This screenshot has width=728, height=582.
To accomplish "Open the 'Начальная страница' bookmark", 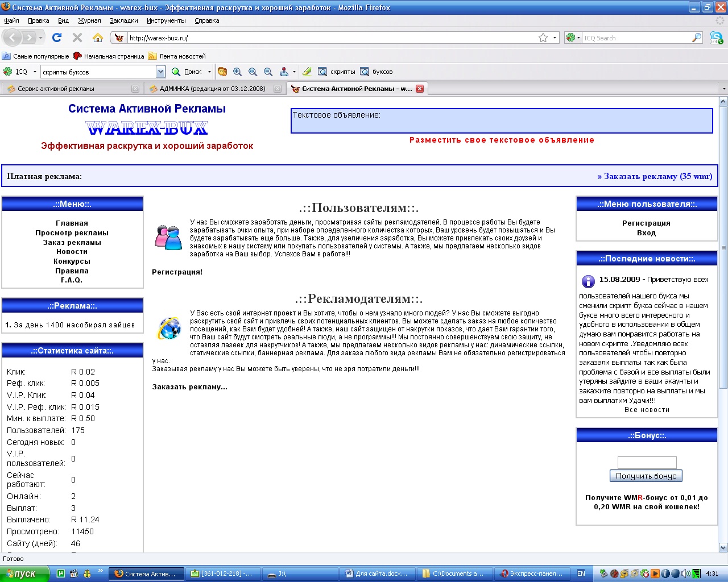I will tap(109, 56).
